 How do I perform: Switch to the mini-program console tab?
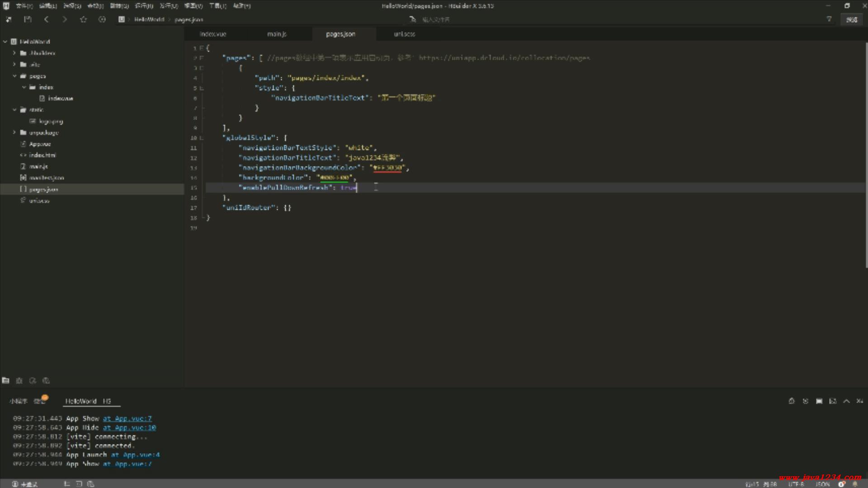(19, 401)
